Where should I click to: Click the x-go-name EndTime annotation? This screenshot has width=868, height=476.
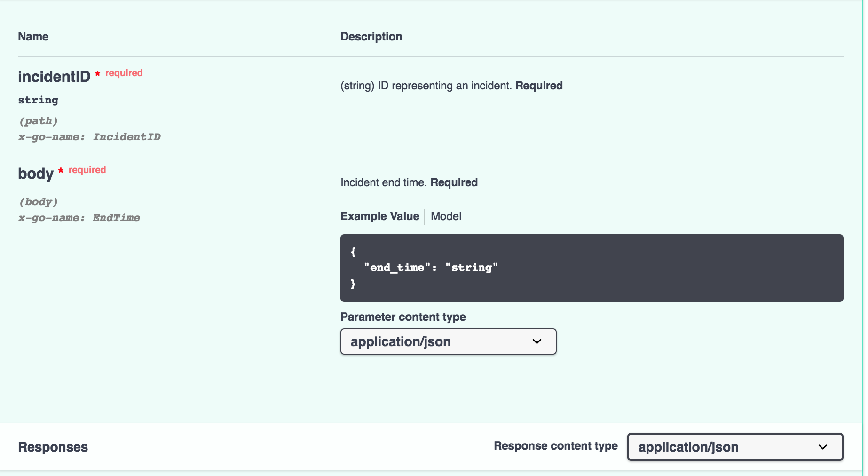point(79,217)
